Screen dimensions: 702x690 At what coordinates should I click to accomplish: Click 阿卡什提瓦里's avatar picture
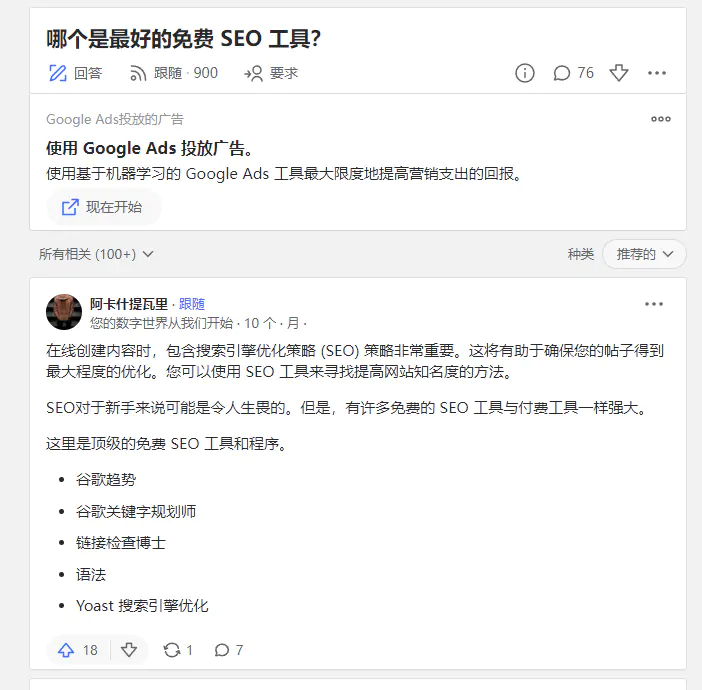pos(64,312)
